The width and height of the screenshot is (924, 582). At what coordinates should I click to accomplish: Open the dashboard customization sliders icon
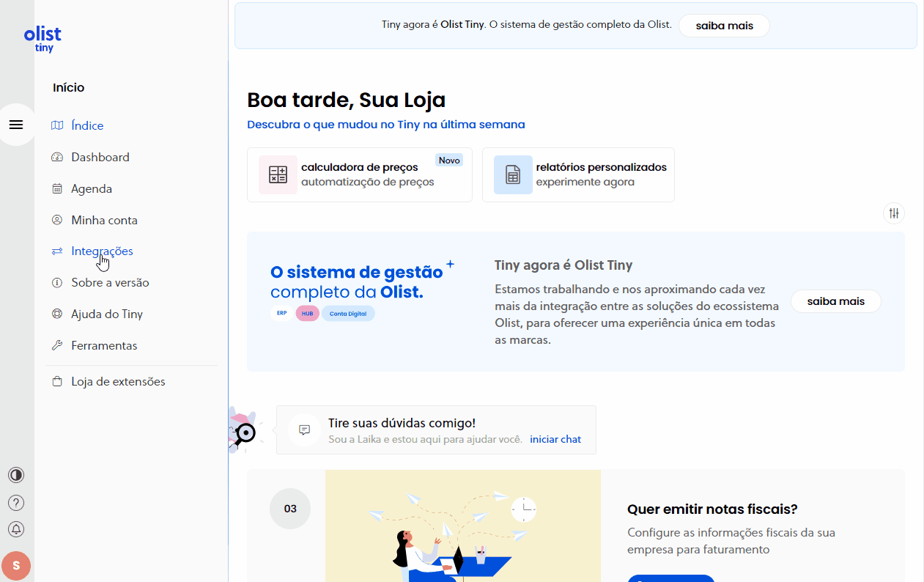(x=894, y=213)
